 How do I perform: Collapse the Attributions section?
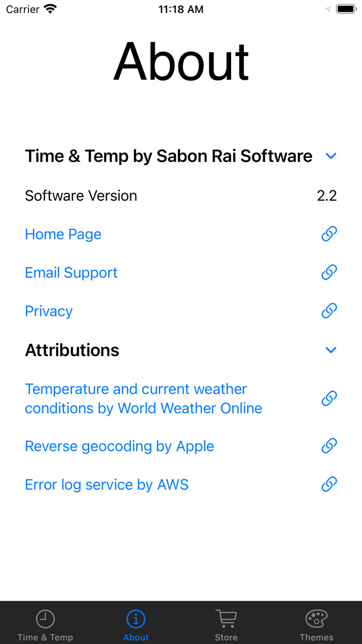(x=331, y=350)
